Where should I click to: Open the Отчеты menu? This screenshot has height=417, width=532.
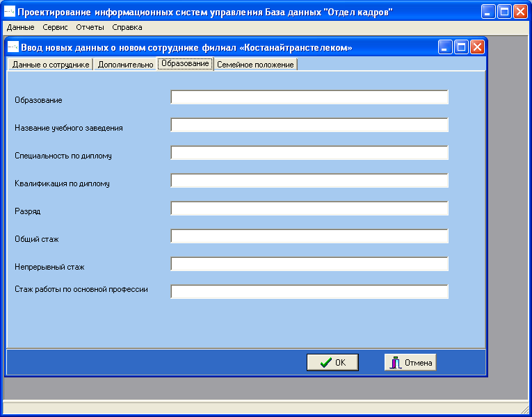click(x=90, y=28)
